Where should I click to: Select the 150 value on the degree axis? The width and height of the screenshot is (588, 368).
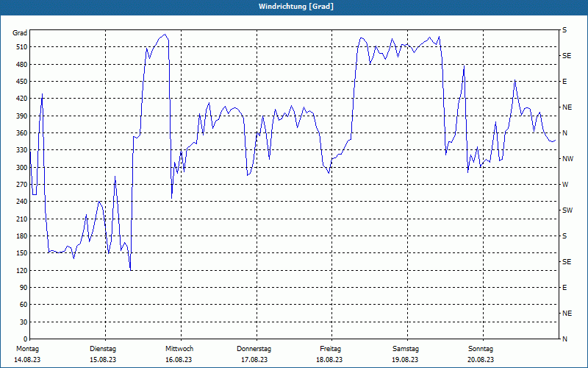tap(22, 253)
